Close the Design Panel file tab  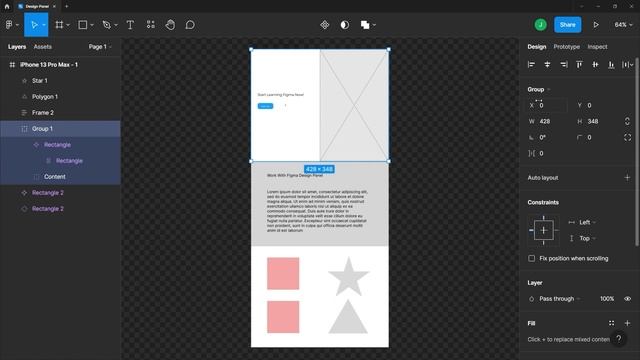click(54, 7)
